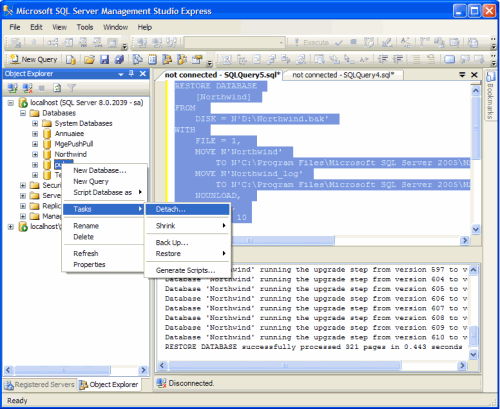Click the Save diskette icon

click(x=104, y=59)
